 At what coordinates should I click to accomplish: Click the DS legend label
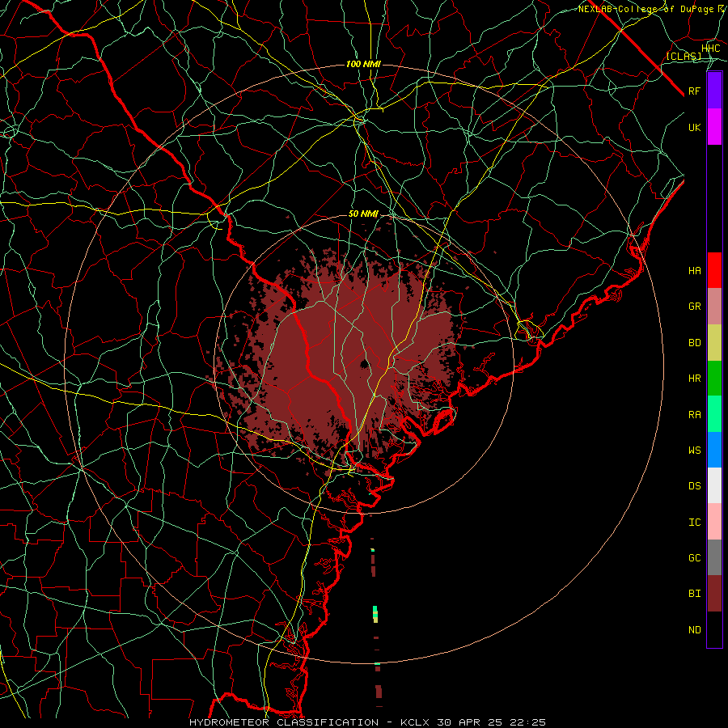[694, 486]
